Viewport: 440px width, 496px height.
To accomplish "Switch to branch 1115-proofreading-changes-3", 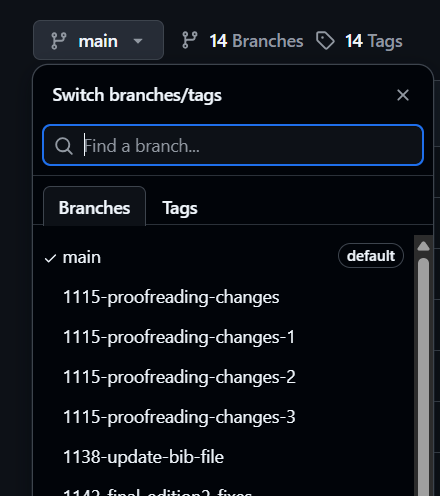I will [223, 417].
